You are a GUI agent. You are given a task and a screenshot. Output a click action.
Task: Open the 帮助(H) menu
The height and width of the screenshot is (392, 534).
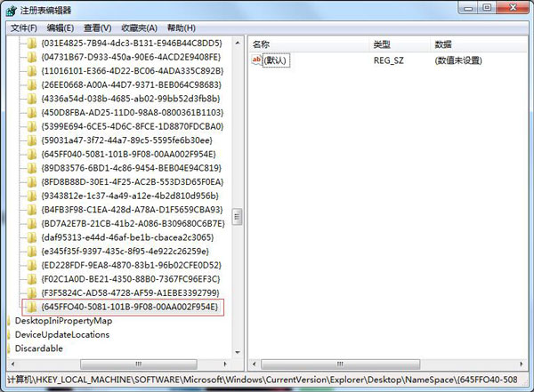pyautogui.click(x=182, y=28)
